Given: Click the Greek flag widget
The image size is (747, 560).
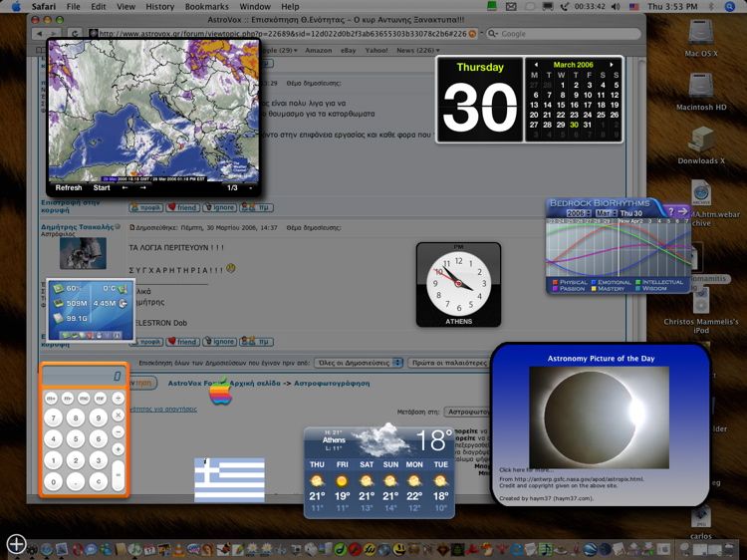Looking at the screenshot, I should coord(229,480).
